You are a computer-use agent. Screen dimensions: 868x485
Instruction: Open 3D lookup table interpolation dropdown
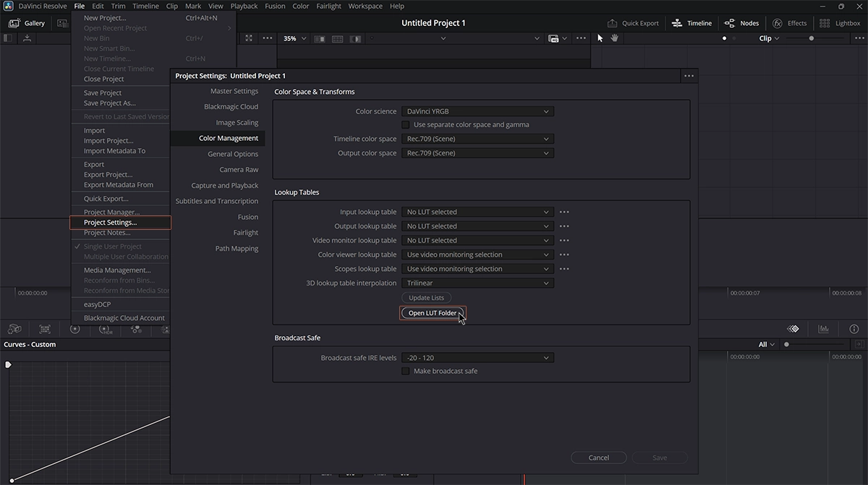[477, 283]
